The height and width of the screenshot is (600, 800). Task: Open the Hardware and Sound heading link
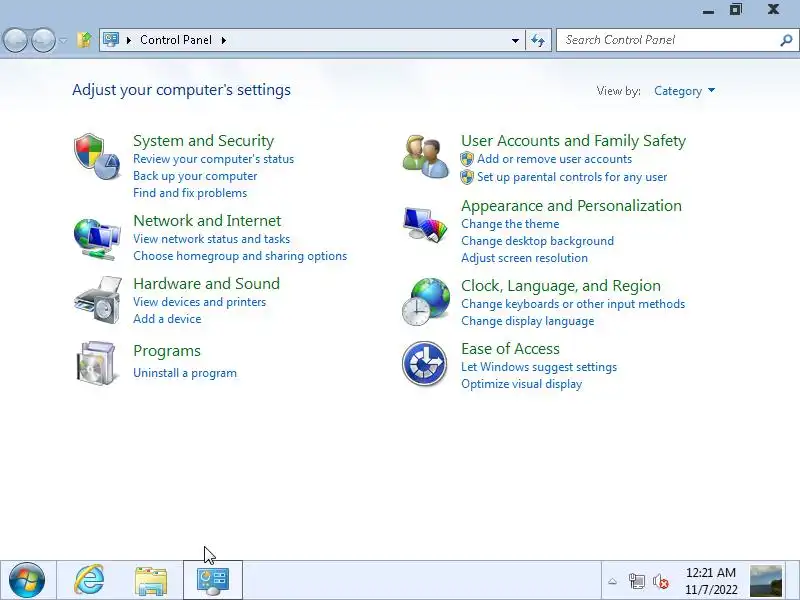click(207, 283)
